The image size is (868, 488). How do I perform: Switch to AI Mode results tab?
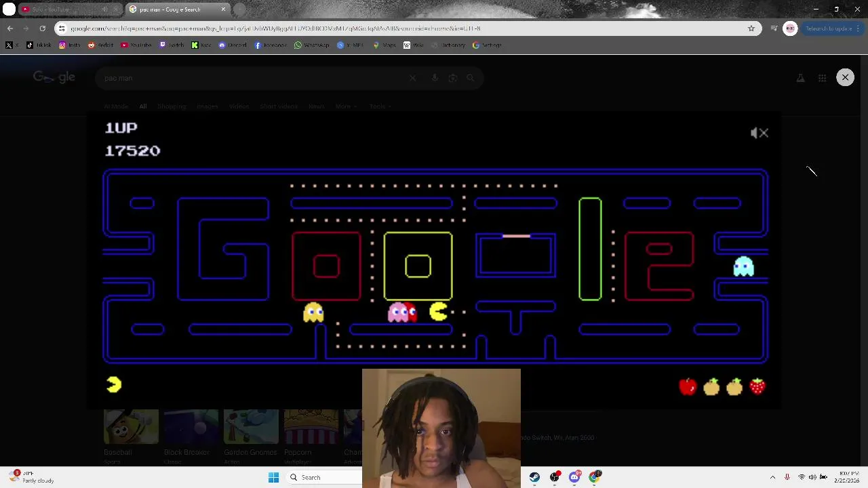tap(116, 106)
